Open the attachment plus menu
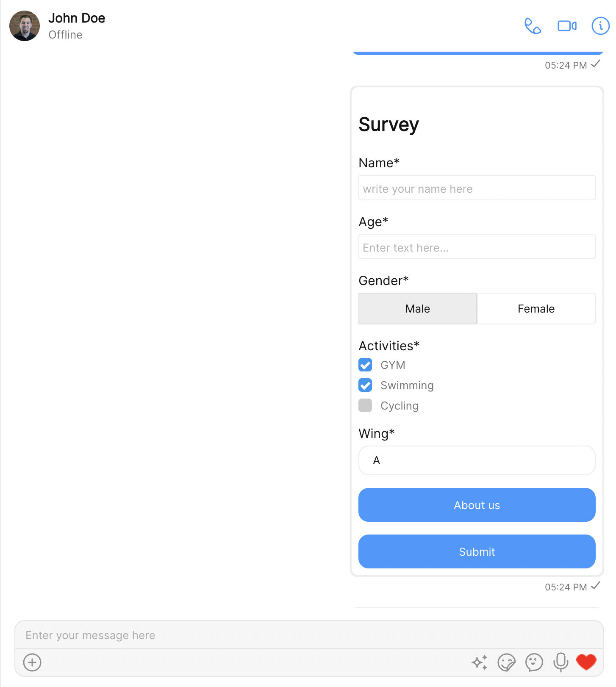 click(32, 662)
